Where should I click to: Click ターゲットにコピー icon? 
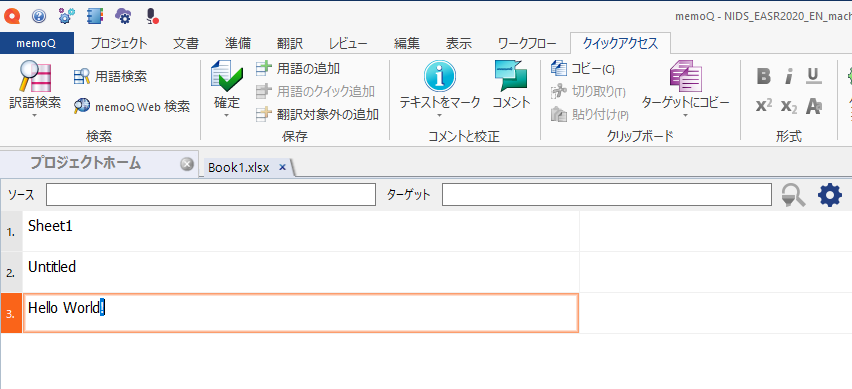coord(686,76)
